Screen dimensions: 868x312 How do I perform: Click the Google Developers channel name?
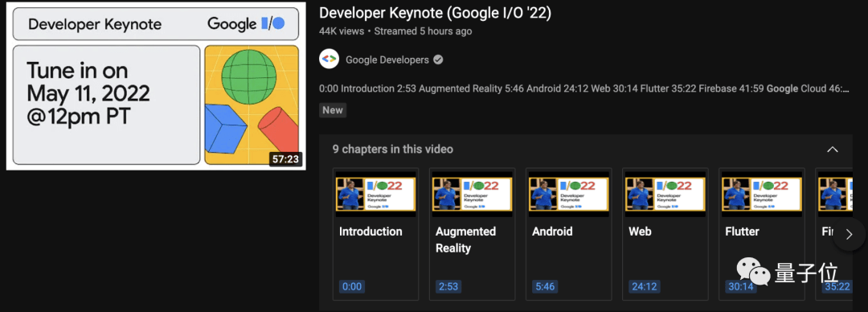387,60
